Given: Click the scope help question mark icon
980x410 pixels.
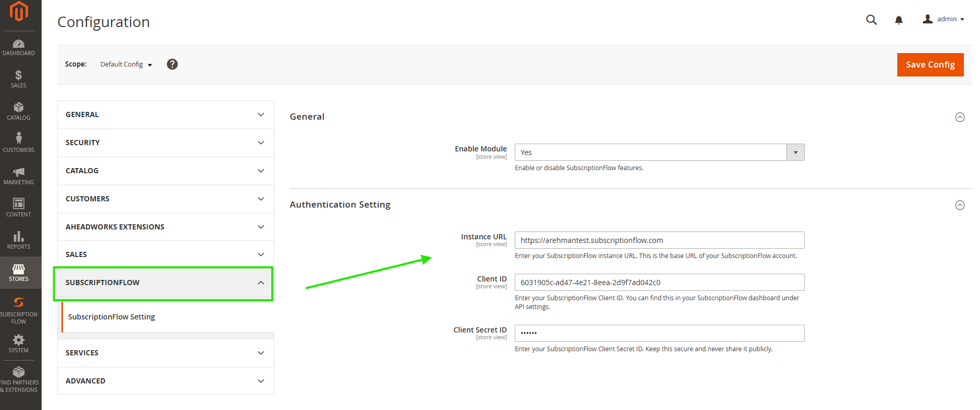Looking at the screenshot, I should (x=172, y=64).
